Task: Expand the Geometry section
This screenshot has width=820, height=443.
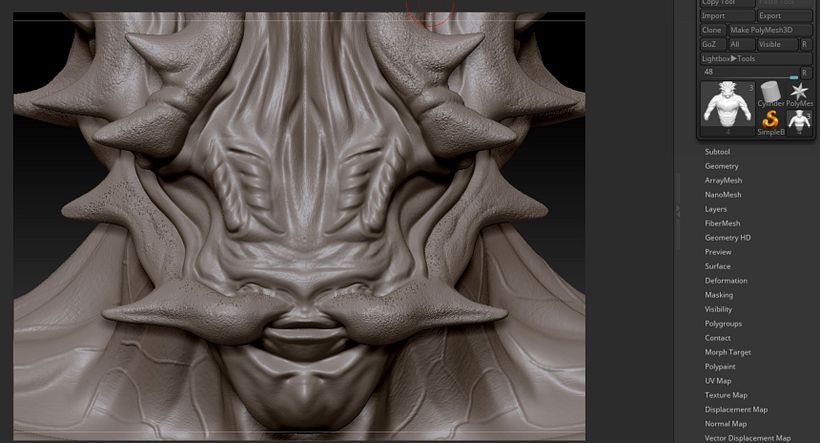Action: [x=721, y=166]
